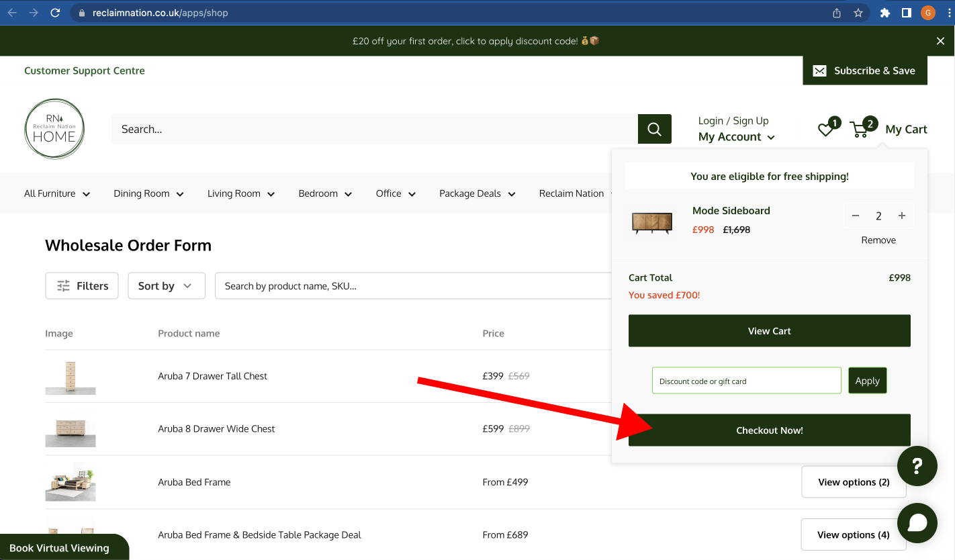
Task: Open the help question mark bubble
Action: tap(917, 466)
